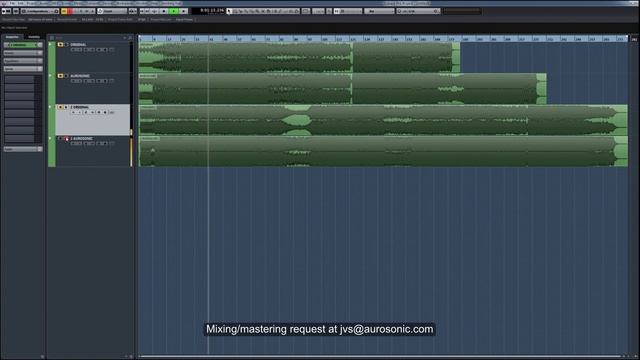Image resolution: width=640 pixels, height=360 pixels.
Task: Click the audio clip on 2 AUROSONIC track
Action: pyautogui.click(x=383, y=151)
